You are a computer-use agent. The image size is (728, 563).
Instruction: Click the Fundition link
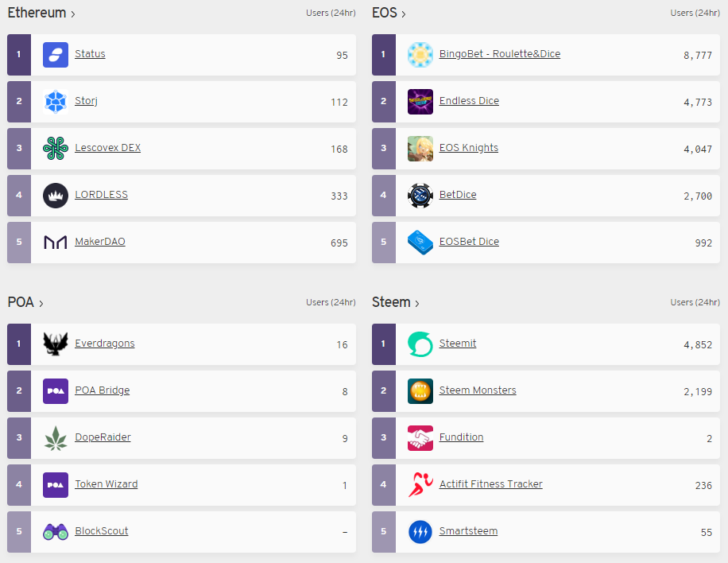tap(461, 437)
